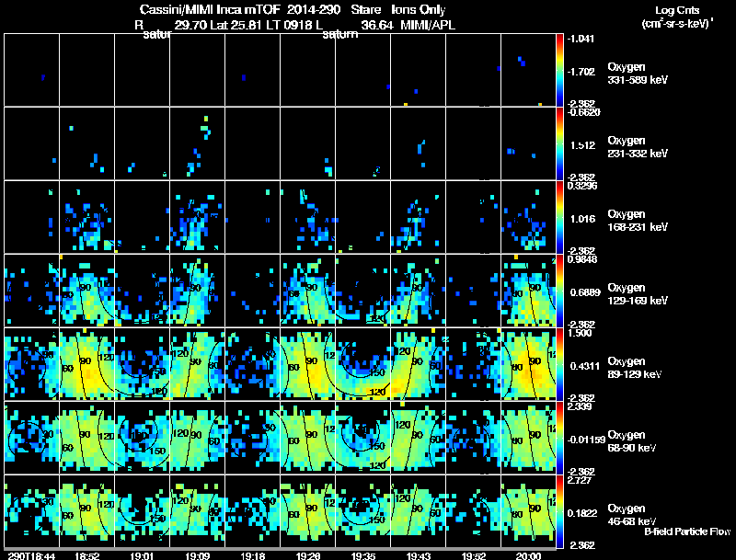Select the 68-90 keV image panel at 19:35
This screenshot has width=736, height=560.
[x=362, y=438]
